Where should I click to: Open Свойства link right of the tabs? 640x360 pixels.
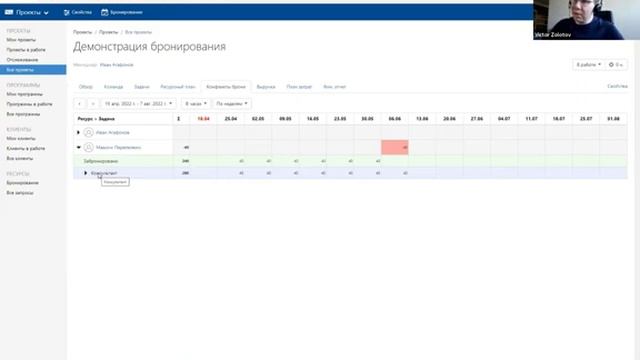(617, 86)
